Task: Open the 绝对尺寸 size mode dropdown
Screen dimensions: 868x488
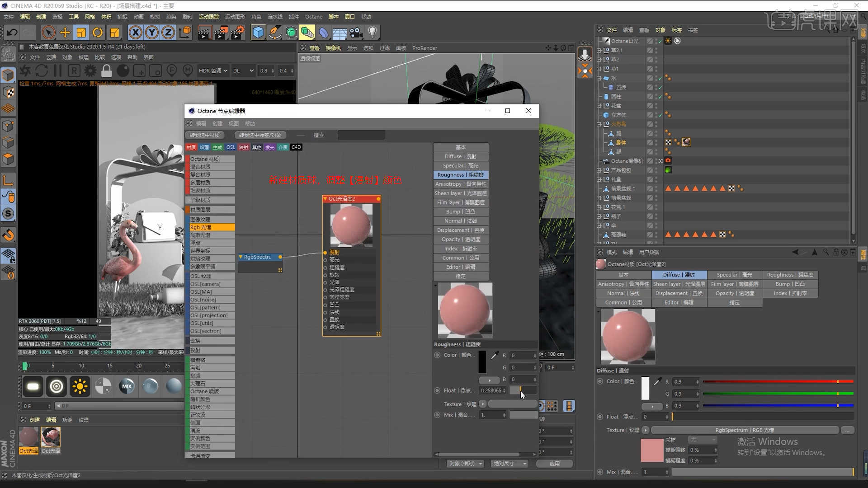Action: tap(510, 464)
